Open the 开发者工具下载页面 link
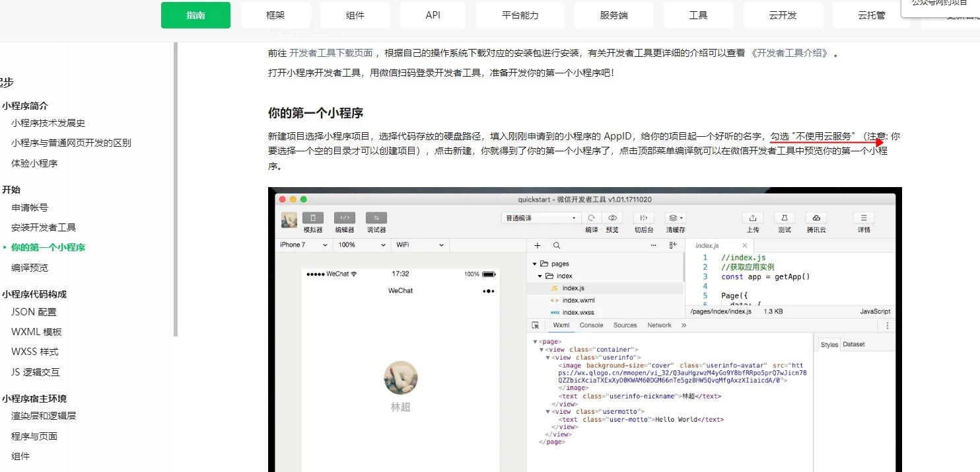This screenshot has width=980, height=472. (x=331, y=53)
